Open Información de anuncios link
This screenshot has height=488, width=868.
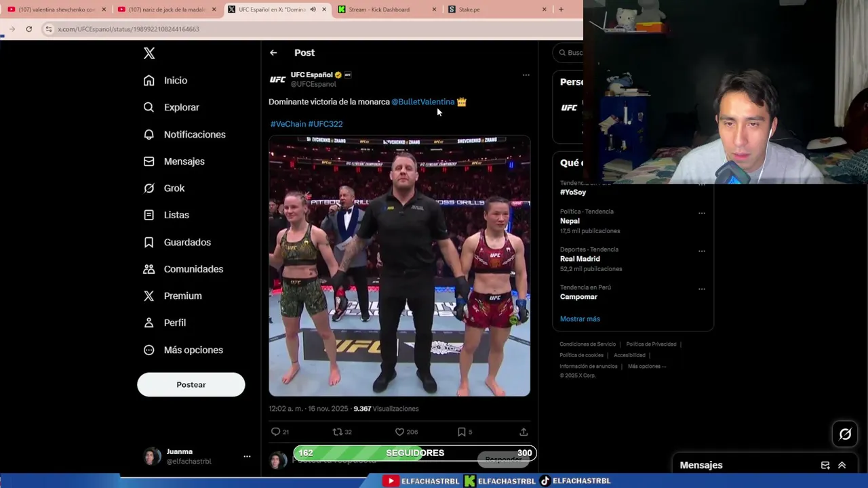pos(588,367)
